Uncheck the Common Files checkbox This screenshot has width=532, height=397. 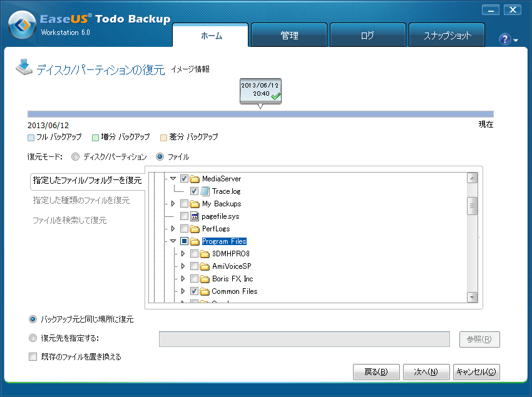tap(194, 291)
